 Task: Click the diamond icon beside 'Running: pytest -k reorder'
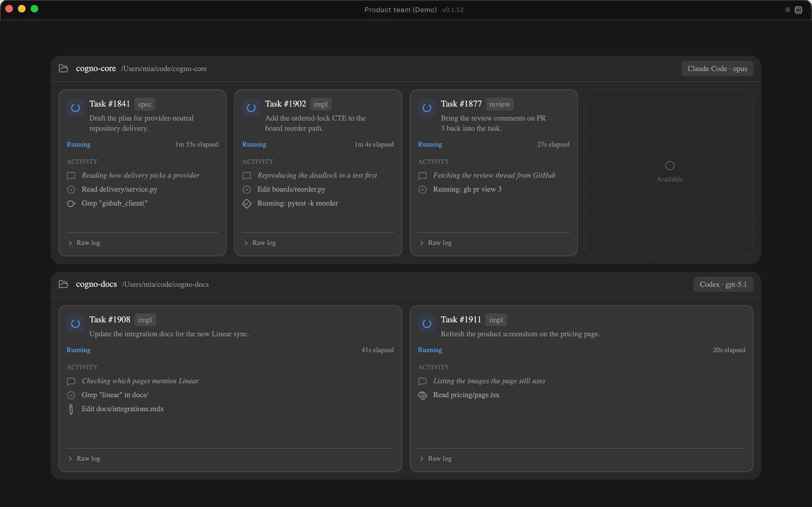point(247,203)
